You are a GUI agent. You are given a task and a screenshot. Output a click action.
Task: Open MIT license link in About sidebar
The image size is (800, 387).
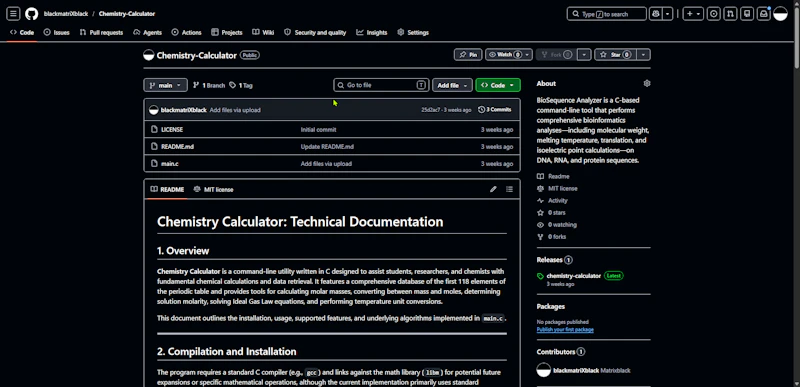[558, 188]
